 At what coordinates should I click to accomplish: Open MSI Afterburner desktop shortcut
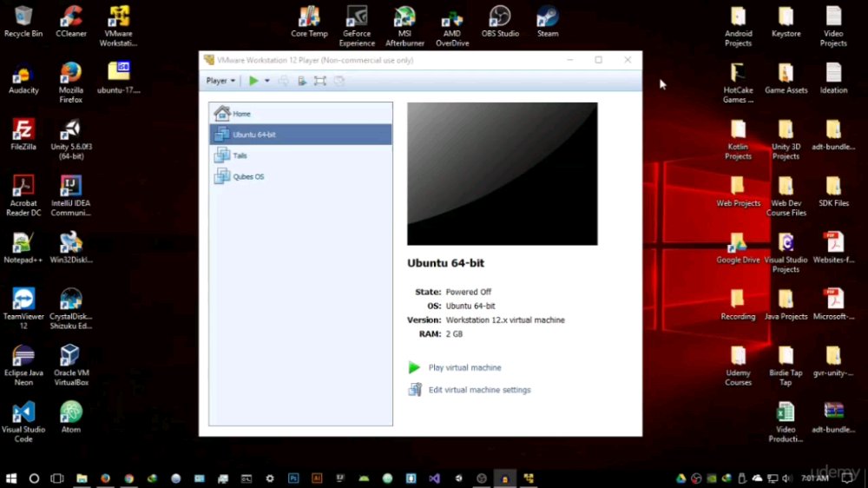tap(404, 27)
